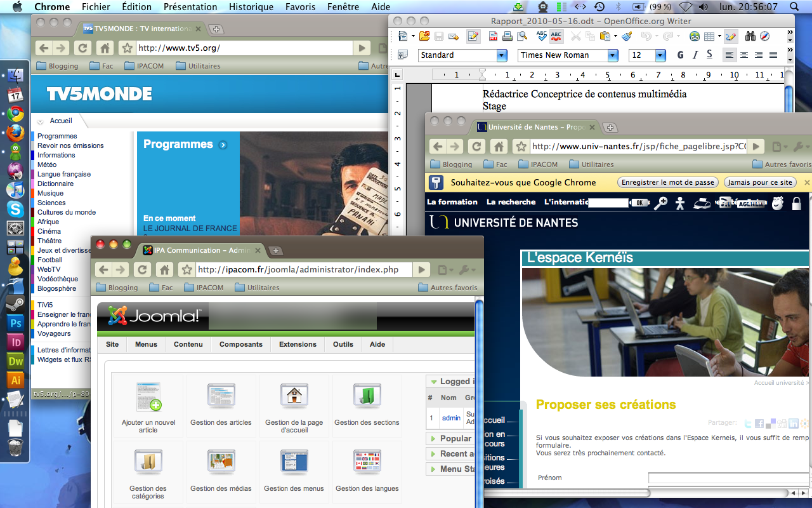Click the home button in TV5MONDE window
Image resolution: width=812 pixels, height=508 pixels.
coord(105,48)
